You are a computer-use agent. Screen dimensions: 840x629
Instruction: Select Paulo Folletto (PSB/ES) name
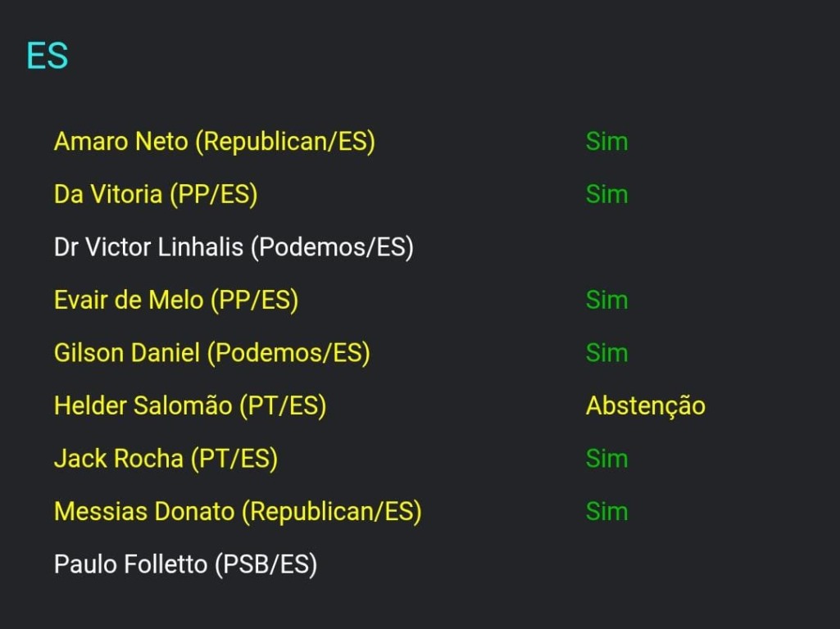tap(185, 564)
